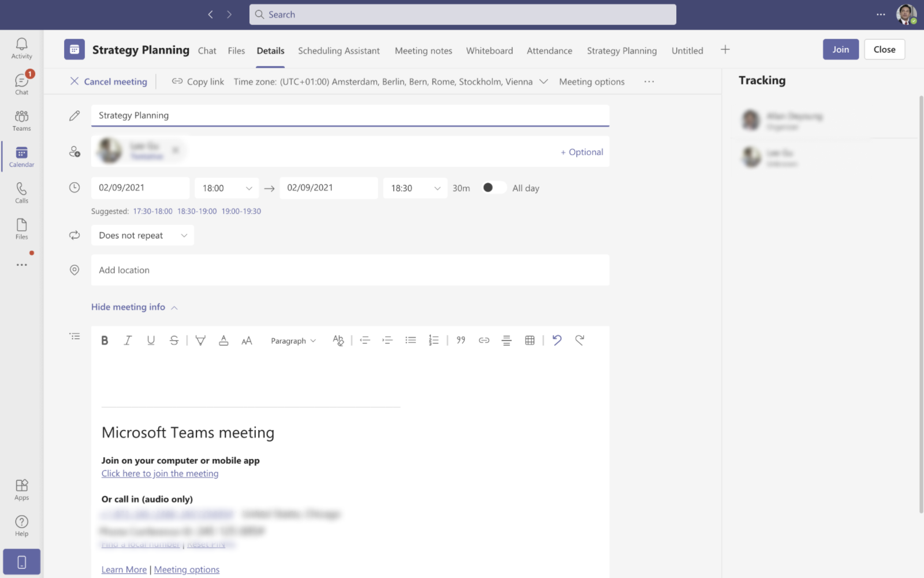The image size is (924, 578).
Task: Switch to the Scheduling Assistant tab
Action: (x=338, y=51)
